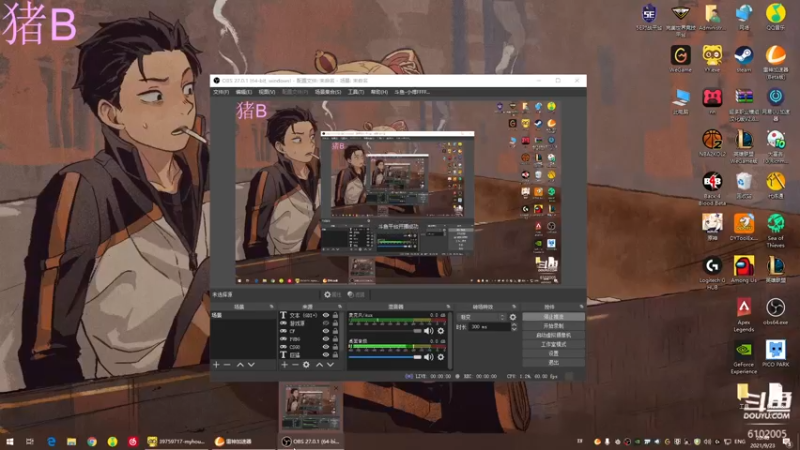
Task: Open the Scene Collection menu in OBS
Action: (328, 92)
